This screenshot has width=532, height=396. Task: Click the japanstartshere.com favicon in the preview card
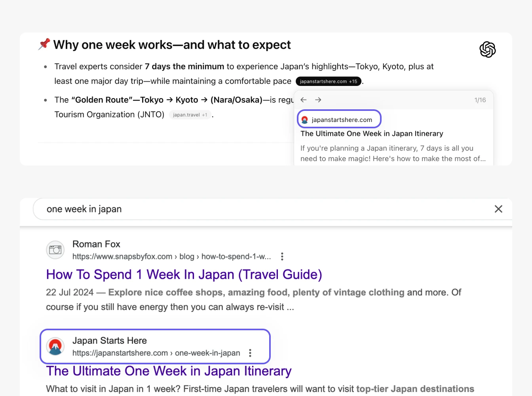point(304,119)
